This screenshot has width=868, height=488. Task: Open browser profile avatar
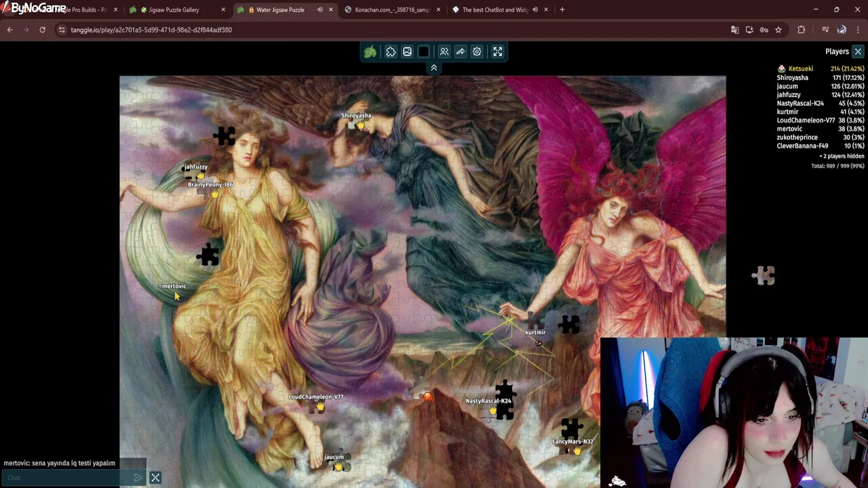tap(842, 30)
